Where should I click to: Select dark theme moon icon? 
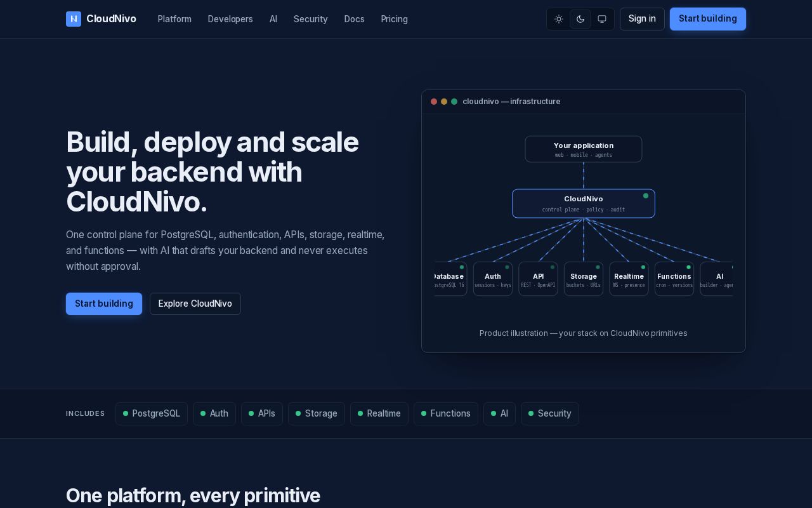pos(580,19)
